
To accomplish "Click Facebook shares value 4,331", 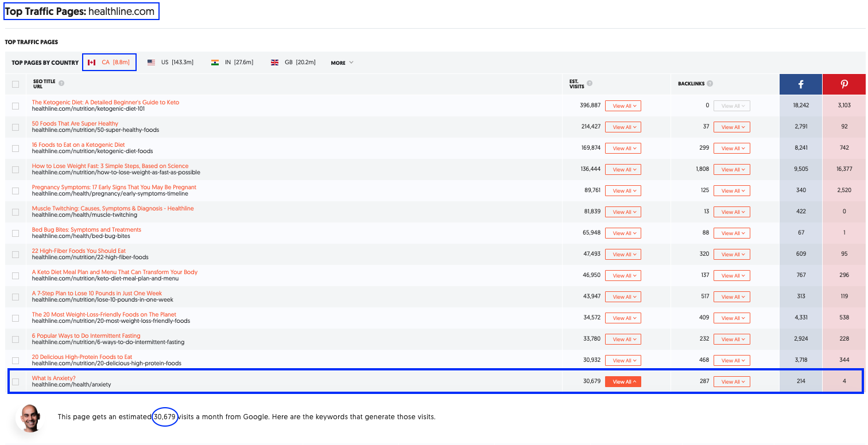I will [x=801, y=318].
